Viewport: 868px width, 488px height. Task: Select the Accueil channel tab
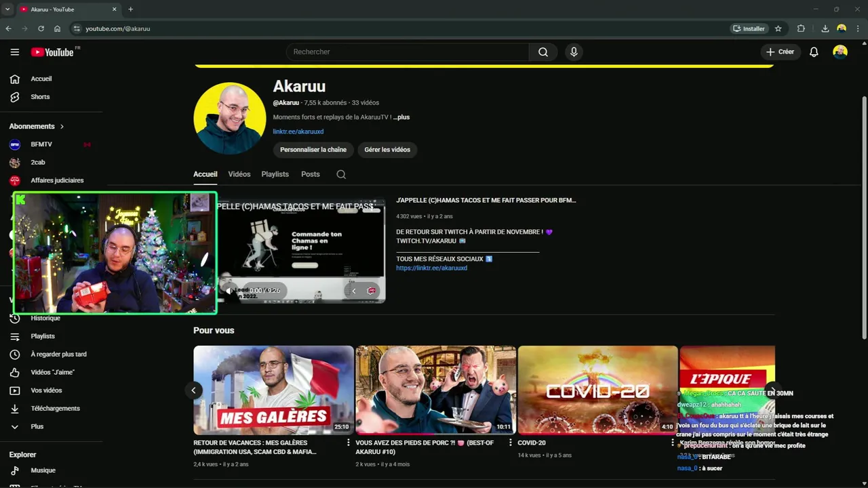[x=205, y=174]
